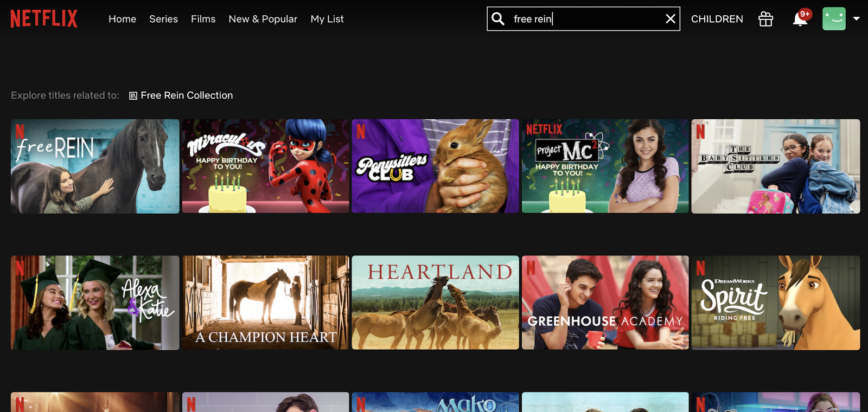The image size is (868, 412).
Task: Select the Ponysitters Club thumbnail
Action: click(x=435, y=166)
